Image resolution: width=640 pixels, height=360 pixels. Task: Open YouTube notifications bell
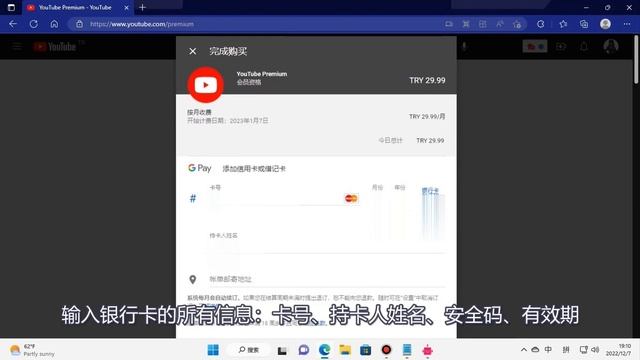coord(584,46)
